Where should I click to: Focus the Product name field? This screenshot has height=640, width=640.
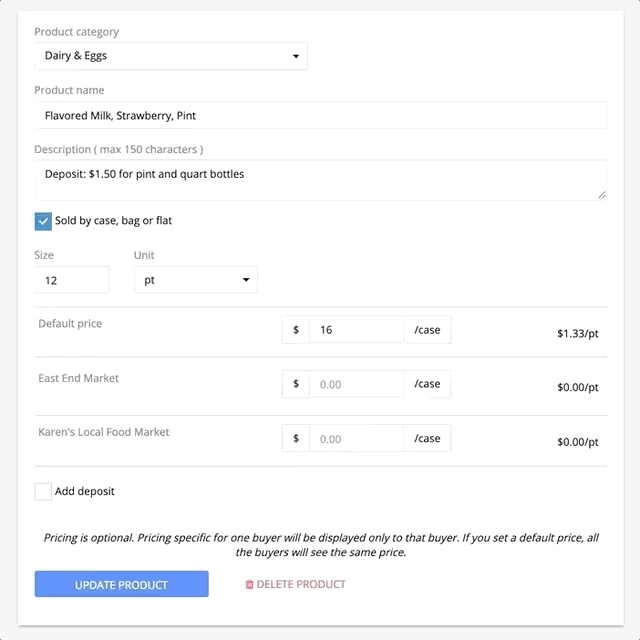[x=321, y=116]
